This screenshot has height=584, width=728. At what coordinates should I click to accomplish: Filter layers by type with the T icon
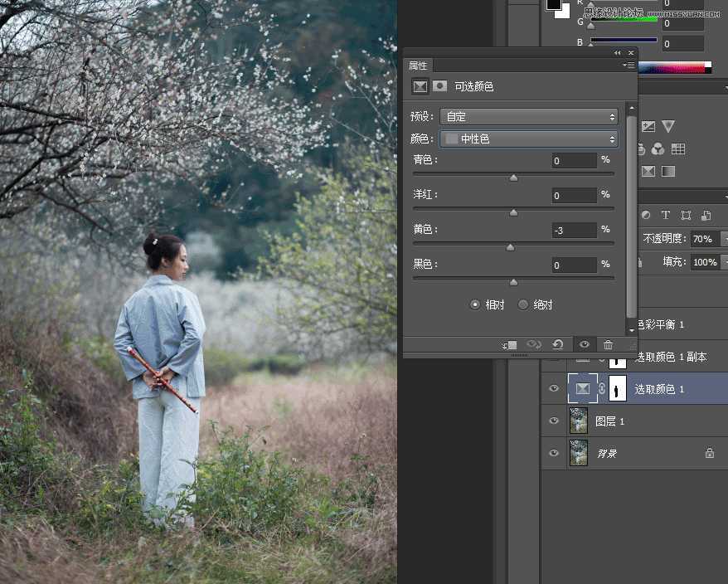[x=666, y=214]
